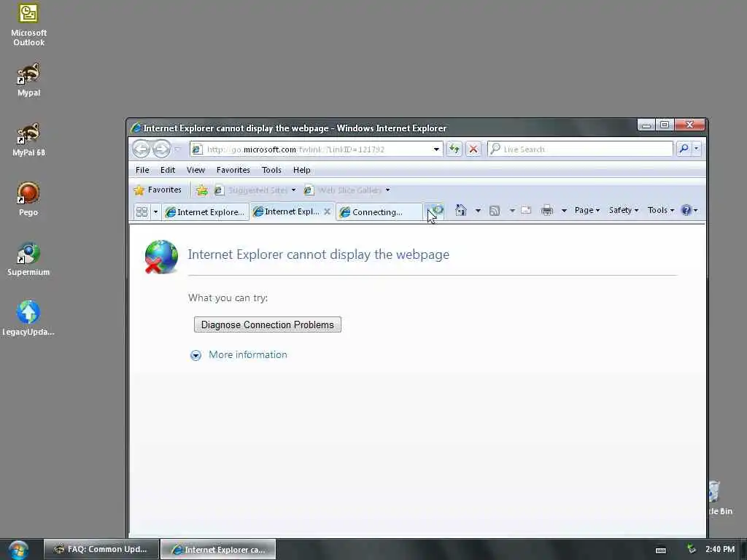Viewport: 747px width, 560px height.
Task: Open search provider options dropdown
Action: tap(697, 149)
